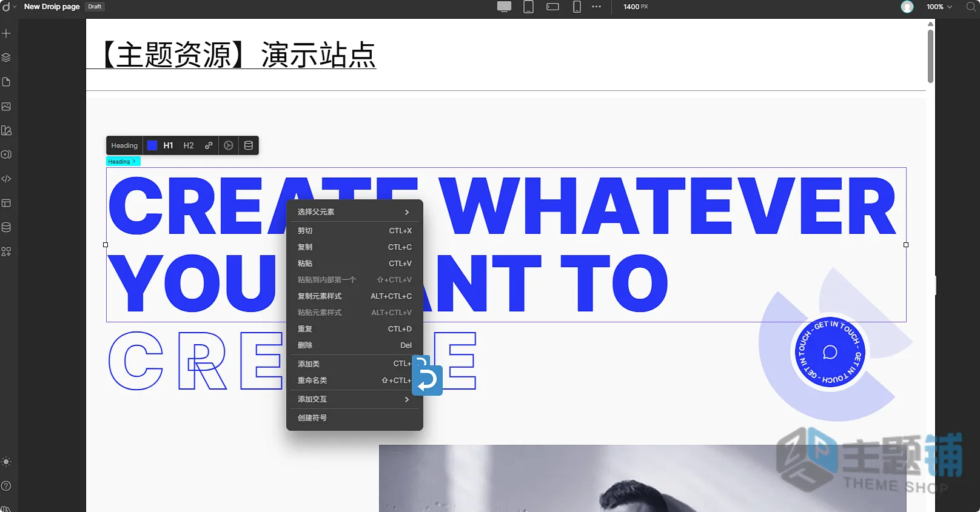This screenshot has height=512, width=980.
Task: Choose 重复 duplicate in context menu
Action: tap(354, 329)
